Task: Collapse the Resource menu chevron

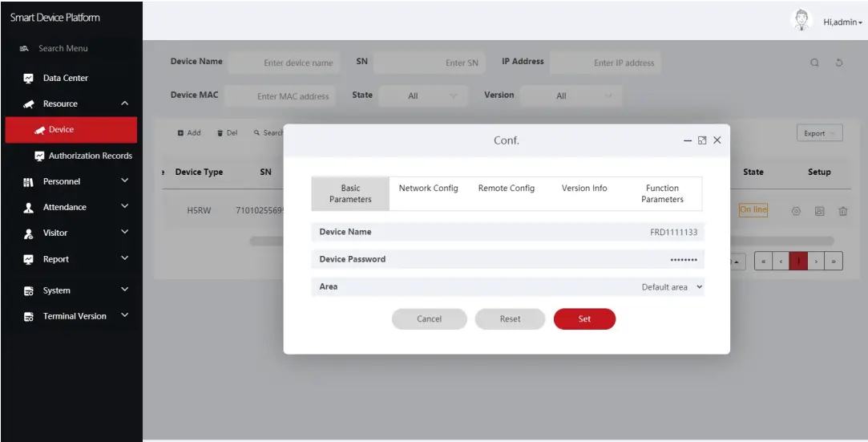Action: point(124,103)
